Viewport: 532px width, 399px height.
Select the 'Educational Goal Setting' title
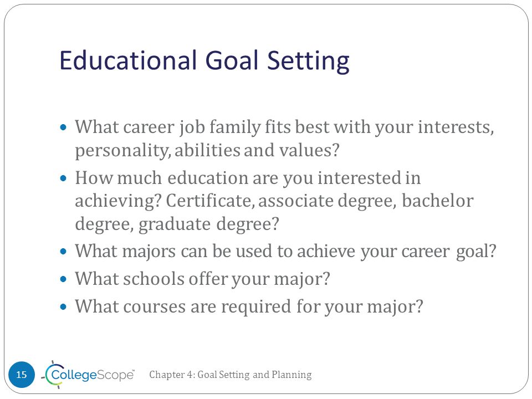204,61
